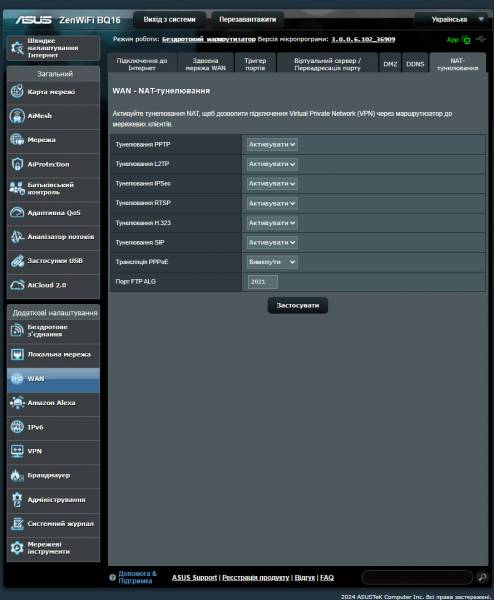Click the Порт FTP ALG label
Screen dimensions: 494x600
[x=135, y=282]
